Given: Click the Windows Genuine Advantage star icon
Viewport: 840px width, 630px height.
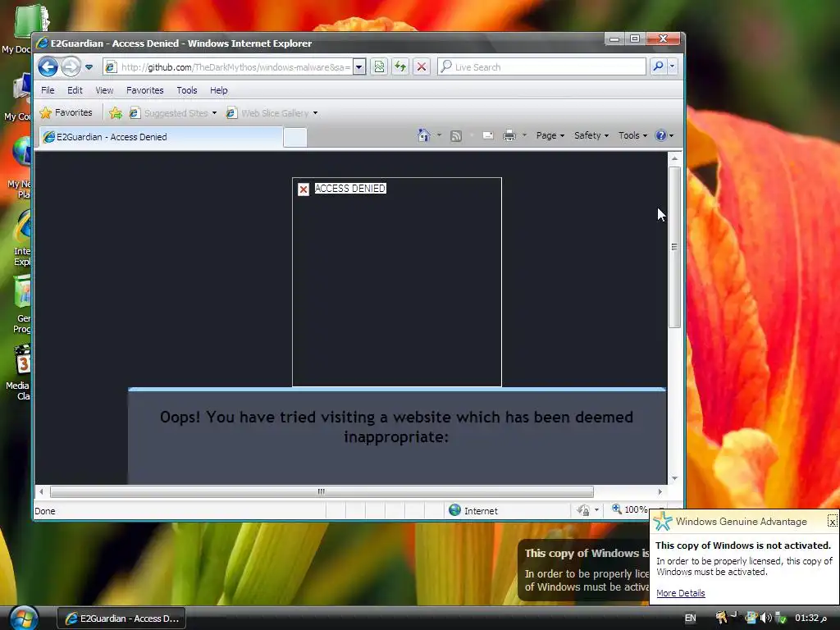Looking at the screenshot, I should 663,521.
